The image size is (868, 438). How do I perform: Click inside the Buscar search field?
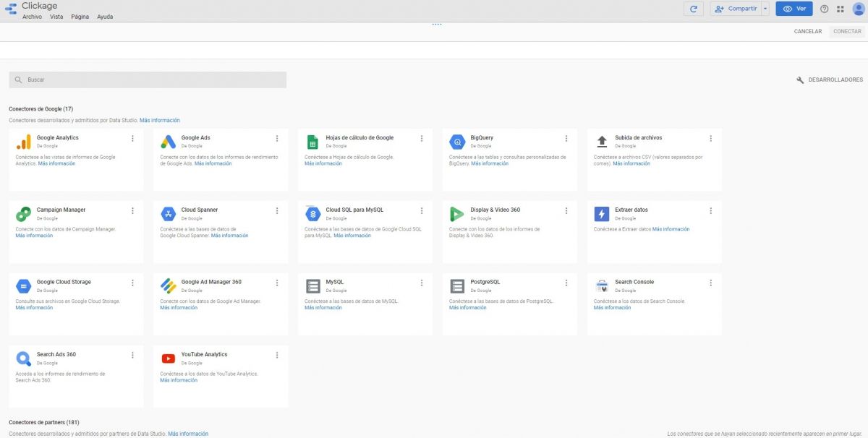coord(145,80)
